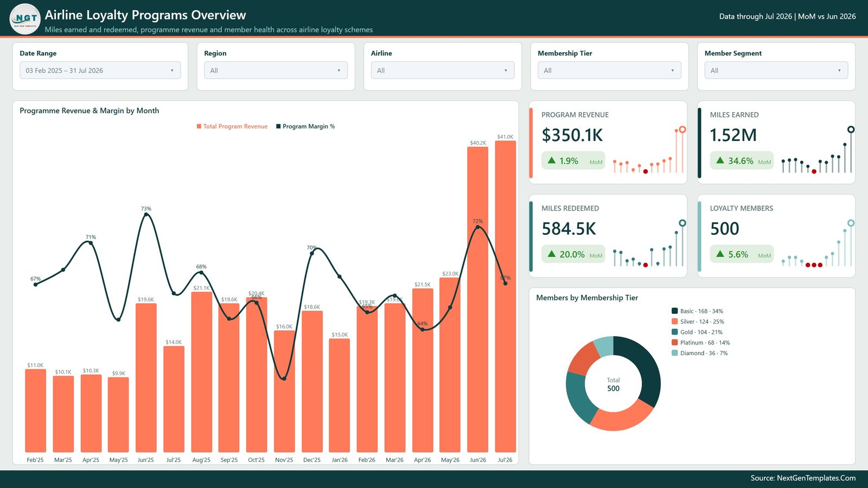868x488 pixels.
Task: Select the Diamond tier legend entry
Action: (x=700, y=353)
